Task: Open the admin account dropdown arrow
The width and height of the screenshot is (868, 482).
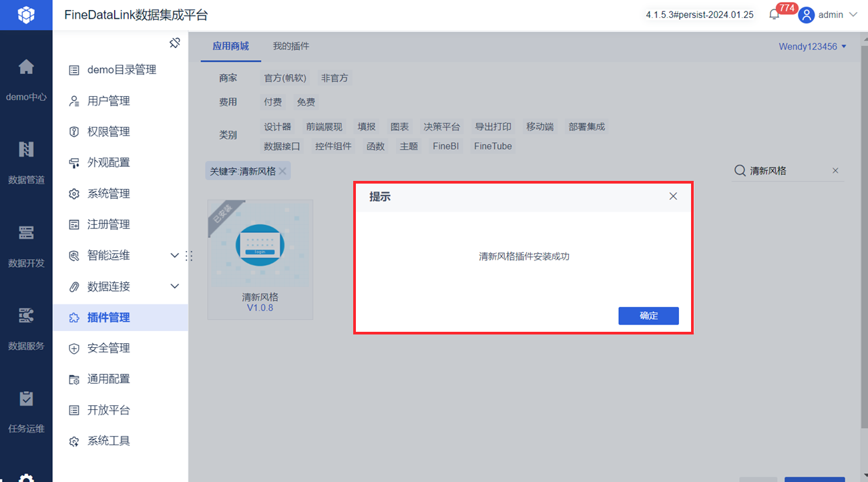Action: click(x=852, y=15)
